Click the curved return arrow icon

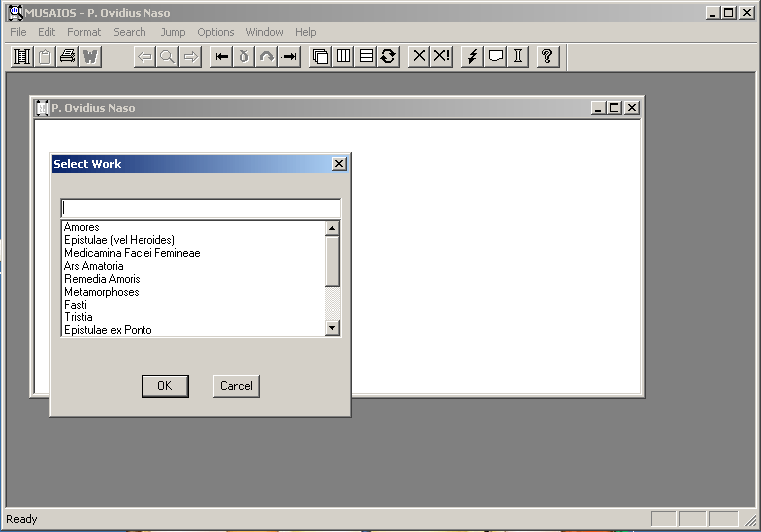267,56
